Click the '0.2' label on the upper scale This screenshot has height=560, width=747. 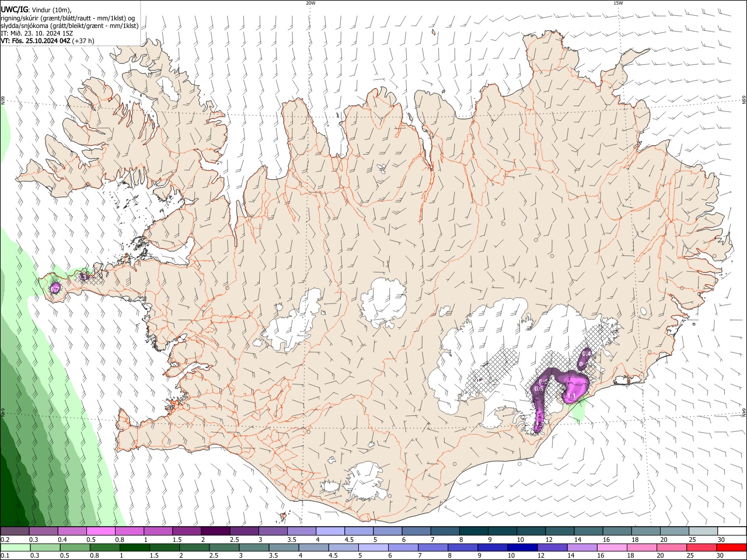point(5,540)
